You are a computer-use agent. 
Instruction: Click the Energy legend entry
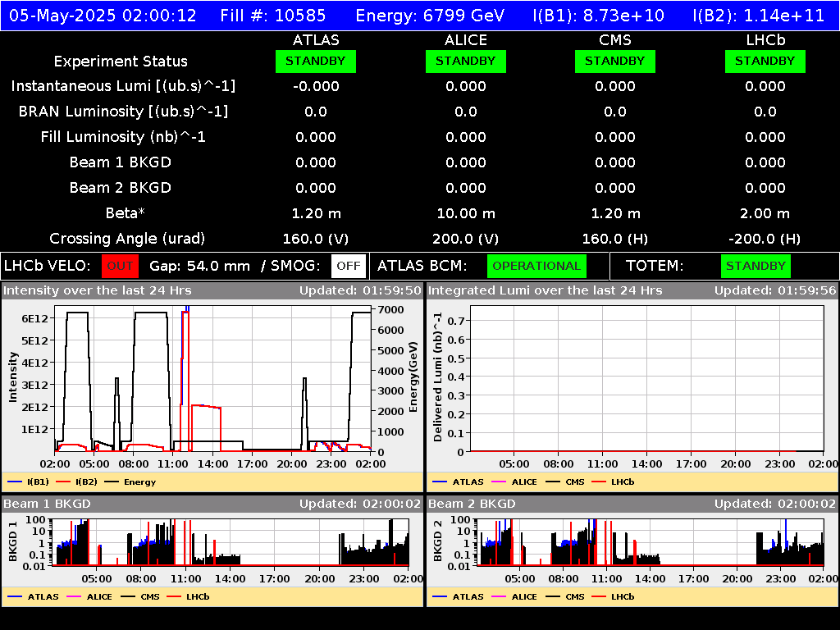pyautogui.click(x=130, y=482)
